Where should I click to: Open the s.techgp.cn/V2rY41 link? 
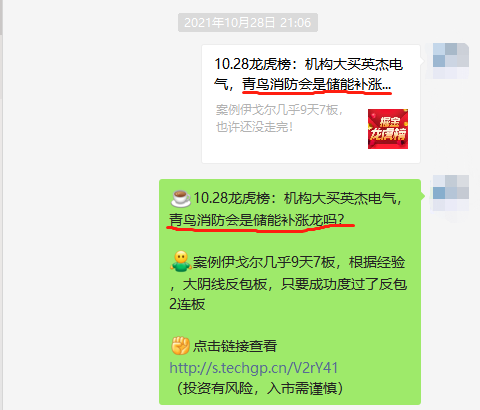click(254, 368)
